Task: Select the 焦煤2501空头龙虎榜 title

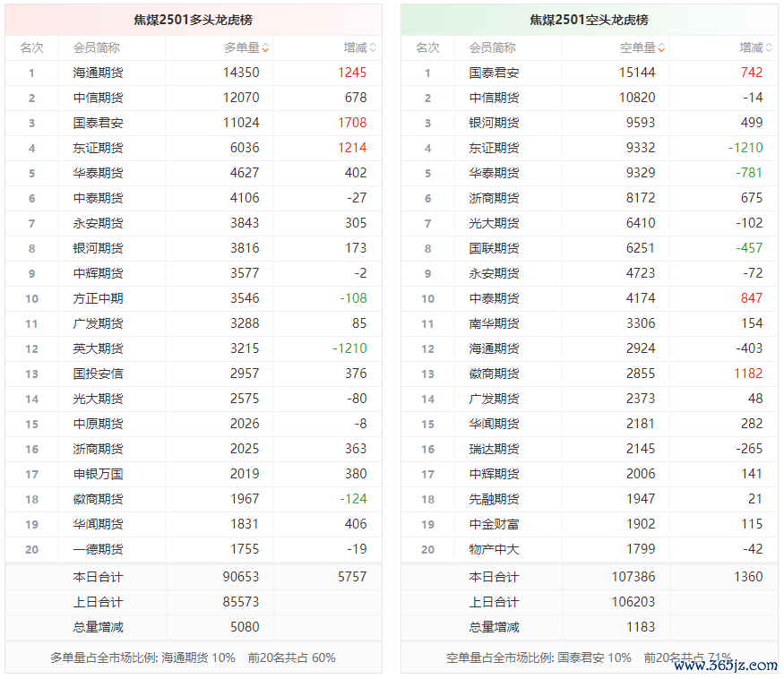Action: [589, 20]
